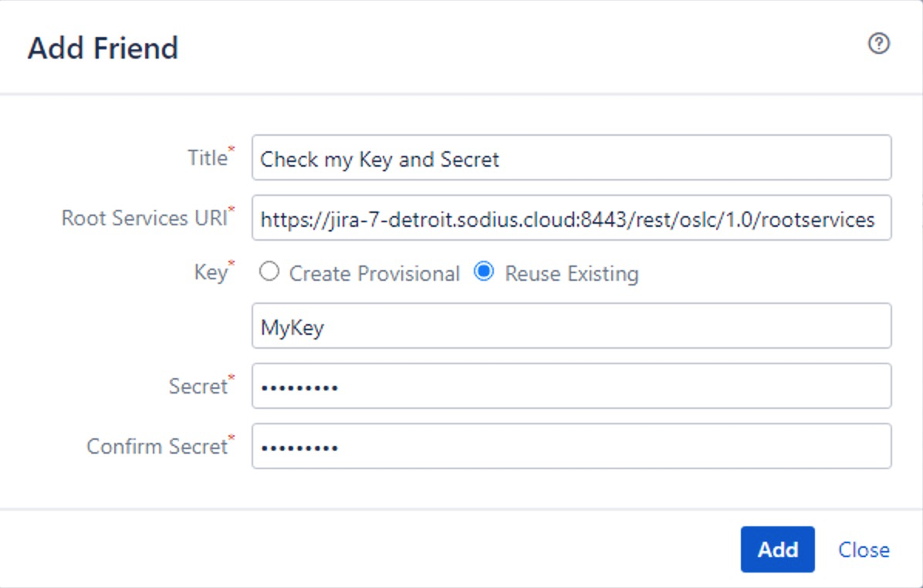Click the blue Add button
Screen dimensions: 923x588
click(778, 549)
